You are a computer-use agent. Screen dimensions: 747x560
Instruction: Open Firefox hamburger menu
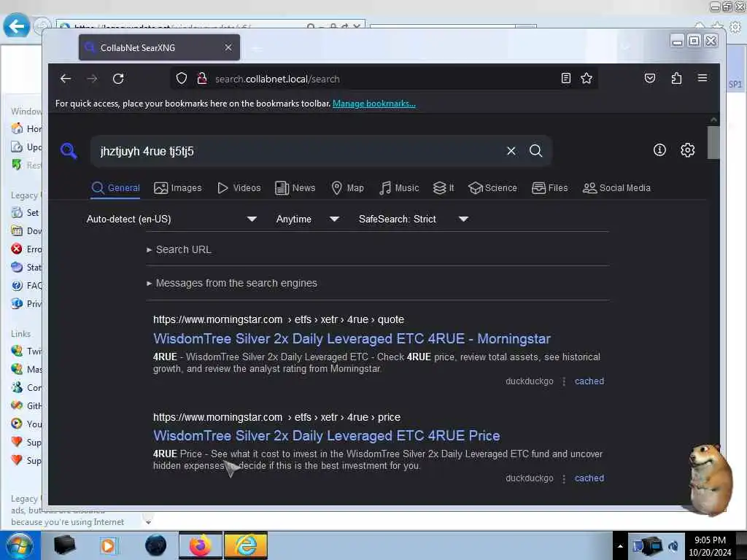click(703, 78)
